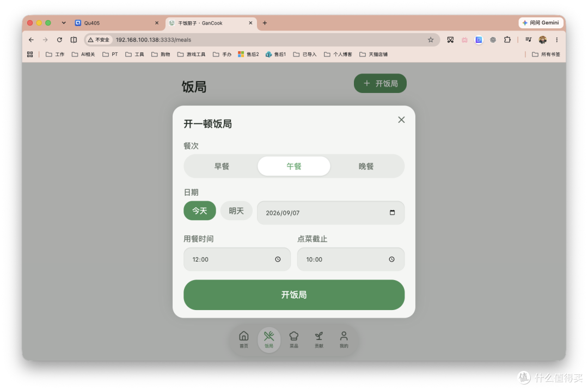Open the 个人博客 bookmark folder
This screenshot has height=390, width=588.
coord(338,54)
